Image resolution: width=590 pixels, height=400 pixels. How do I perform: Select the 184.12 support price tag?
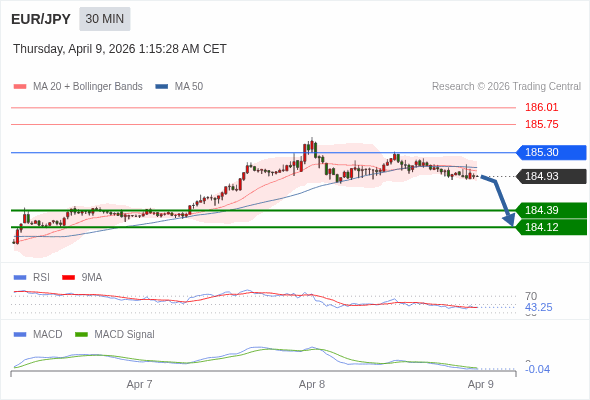point(551,227)
